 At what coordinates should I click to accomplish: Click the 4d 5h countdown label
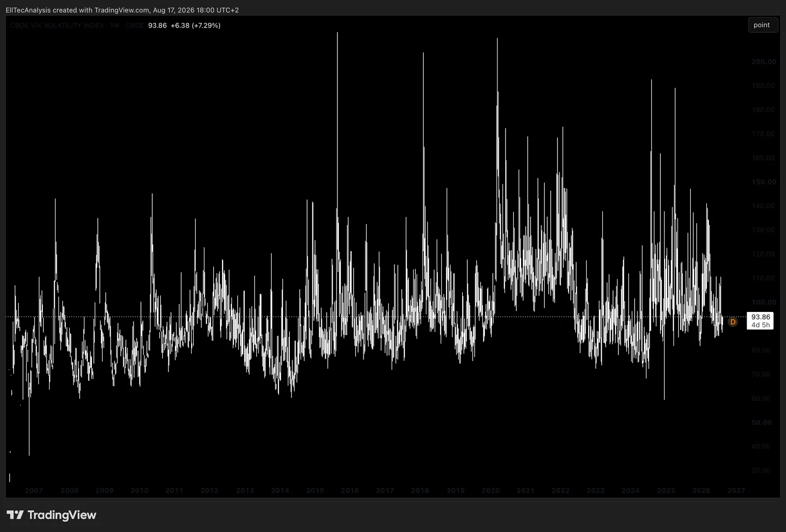[x=760, y=325]
